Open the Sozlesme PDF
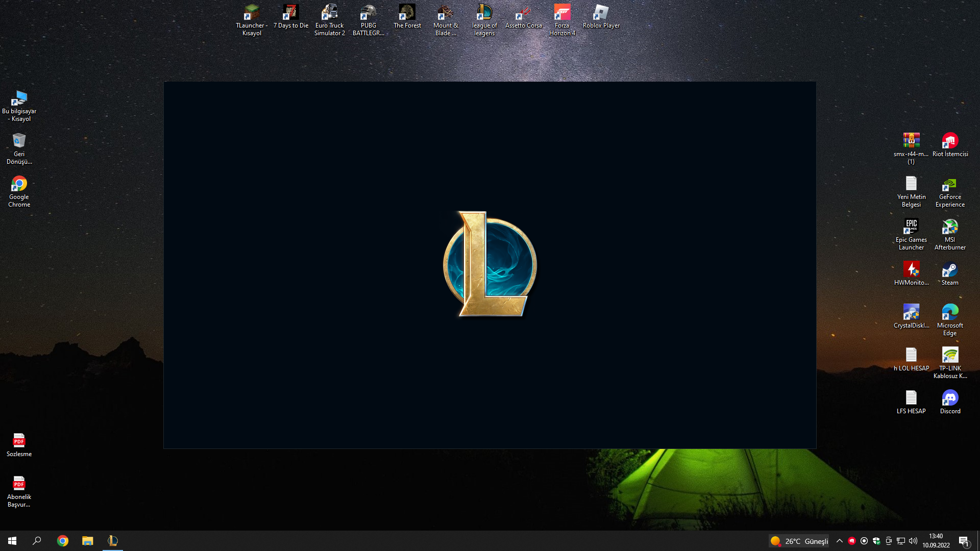This screenshot has width=980, height=551. click(19, 440)
